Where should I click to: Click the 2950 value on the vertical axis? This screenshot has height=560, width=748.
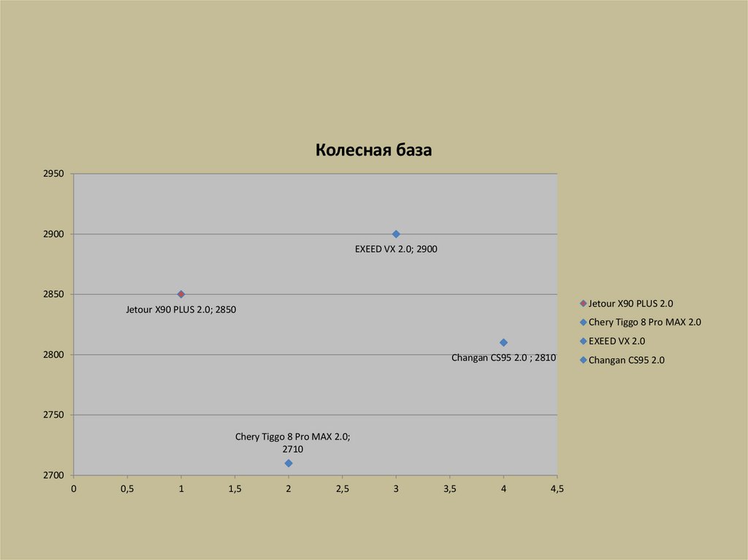53,174
